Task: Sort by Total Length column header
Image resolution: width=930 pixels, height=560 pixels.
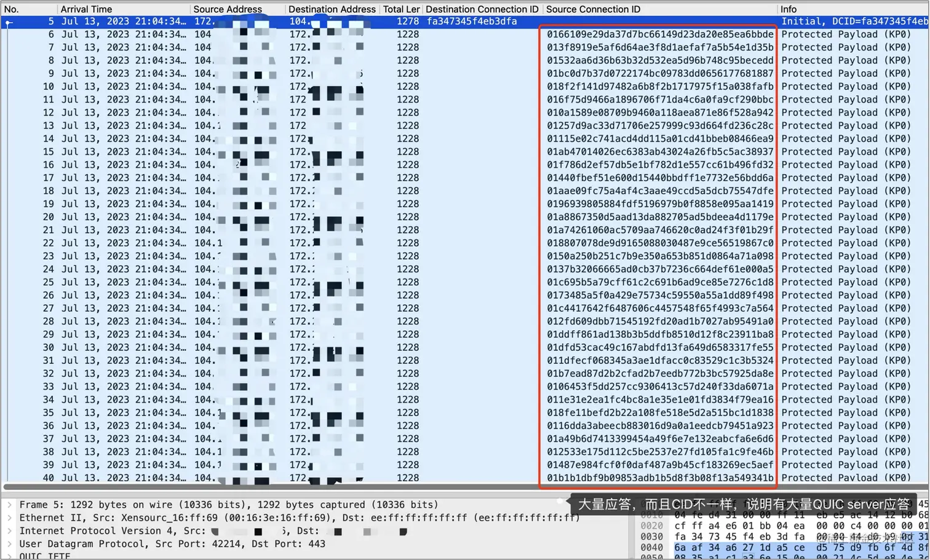Action: (401, 9)
